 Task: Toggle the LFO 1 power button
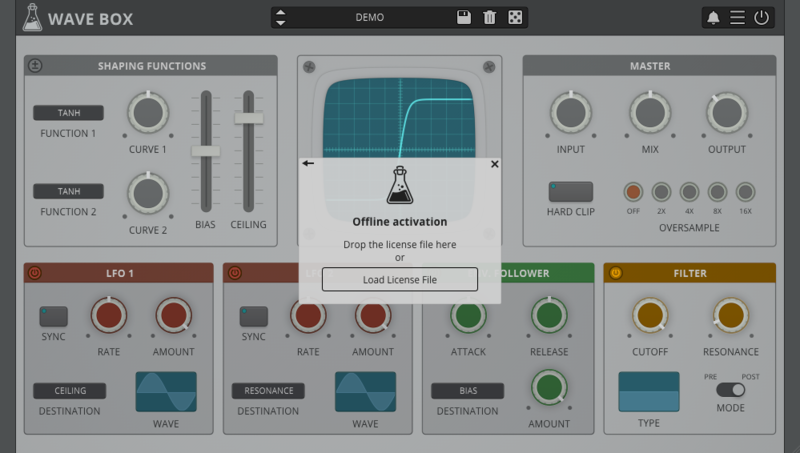[35, 272]
